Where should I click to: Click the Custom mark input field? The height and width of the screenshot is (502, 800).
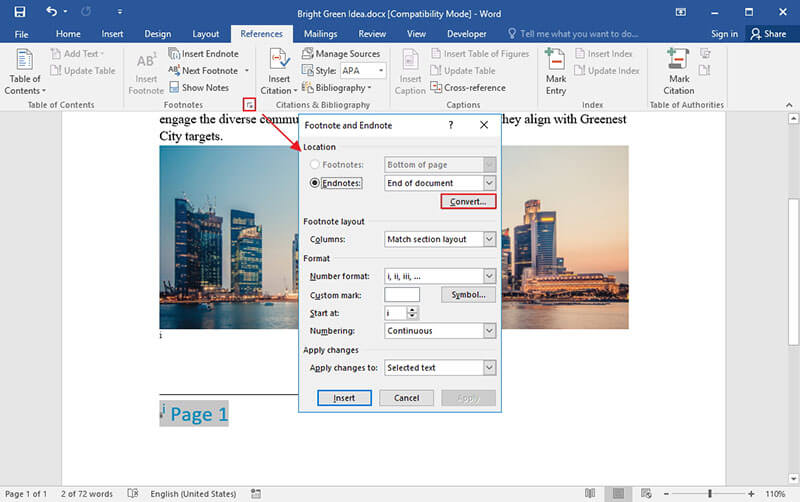point(402,295)
